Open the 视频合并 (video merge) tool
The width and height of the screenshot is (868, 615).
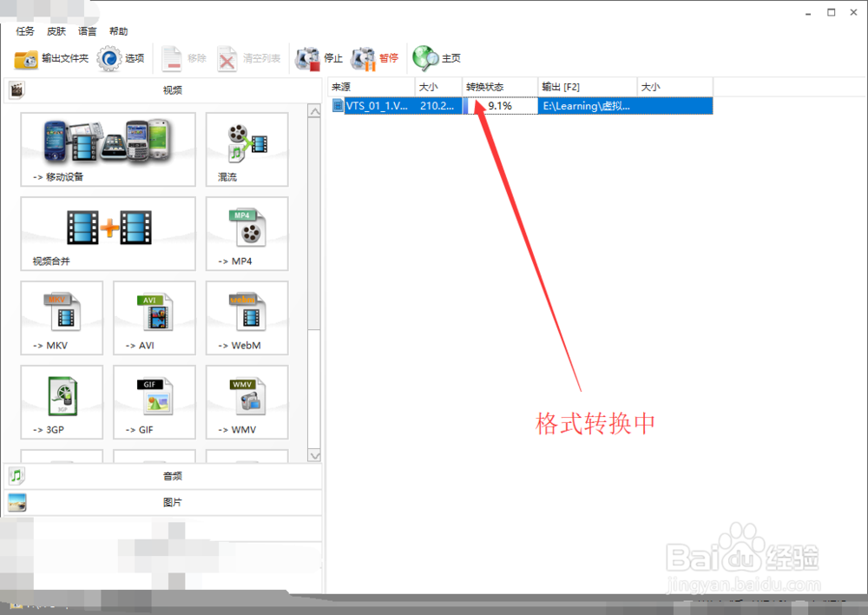point(108,234)
